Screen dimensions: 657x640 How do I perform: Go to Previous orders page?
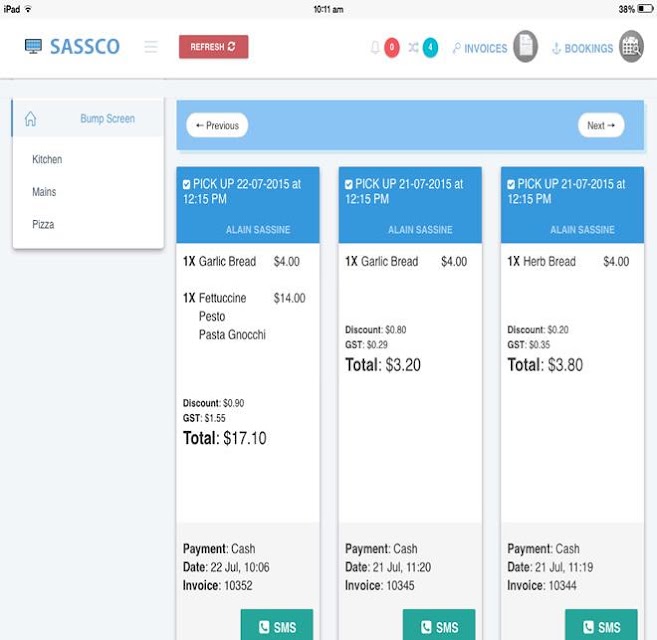(x=217, y=125)
